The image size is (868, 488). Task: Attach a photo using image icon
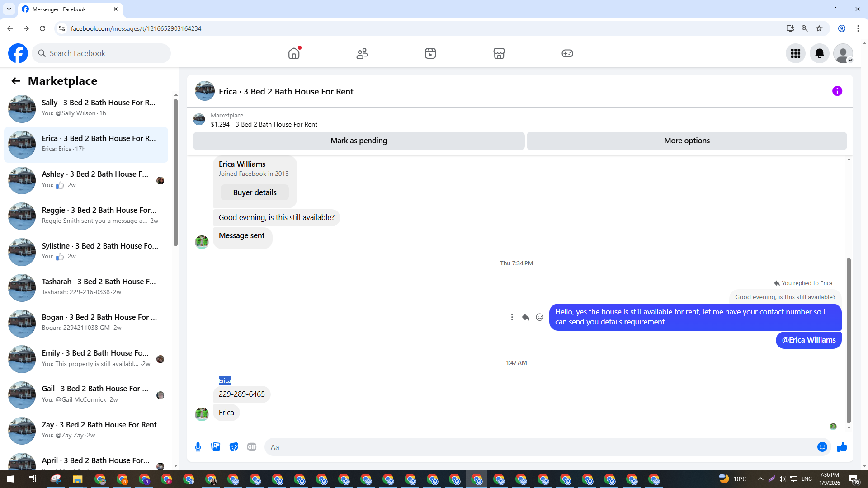click(x=216, y=447)
